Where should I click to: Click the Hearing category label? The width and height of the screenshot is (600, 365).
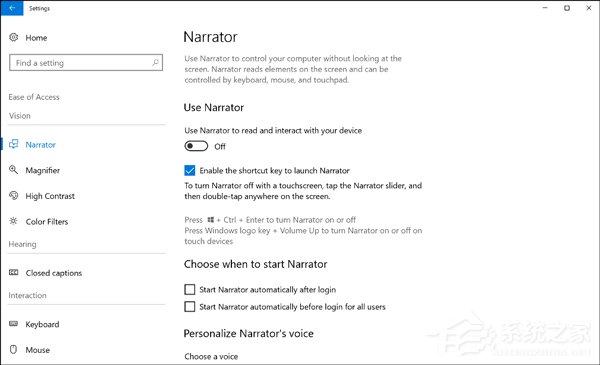pyautogui.click(x=22, y=244)
